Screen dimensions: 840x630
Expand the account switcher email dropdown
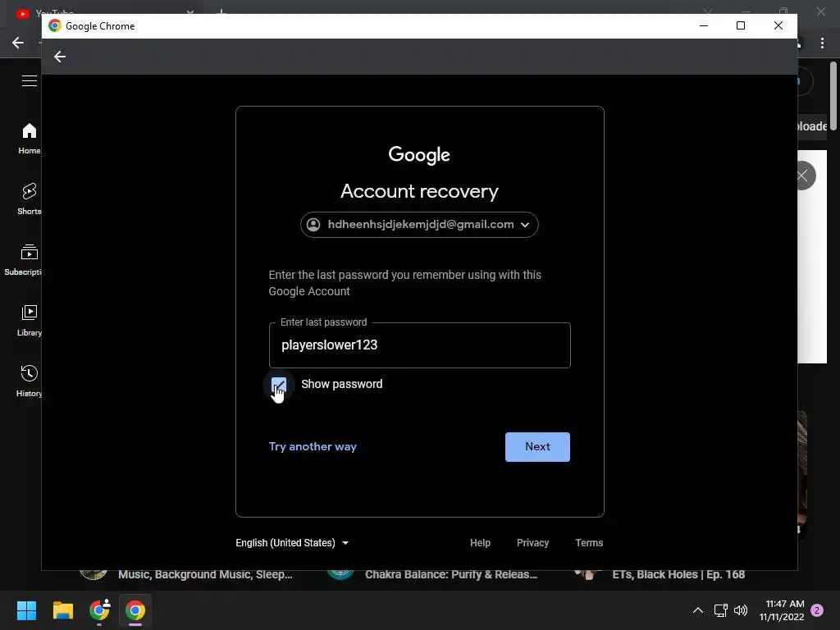coord(419,225)
